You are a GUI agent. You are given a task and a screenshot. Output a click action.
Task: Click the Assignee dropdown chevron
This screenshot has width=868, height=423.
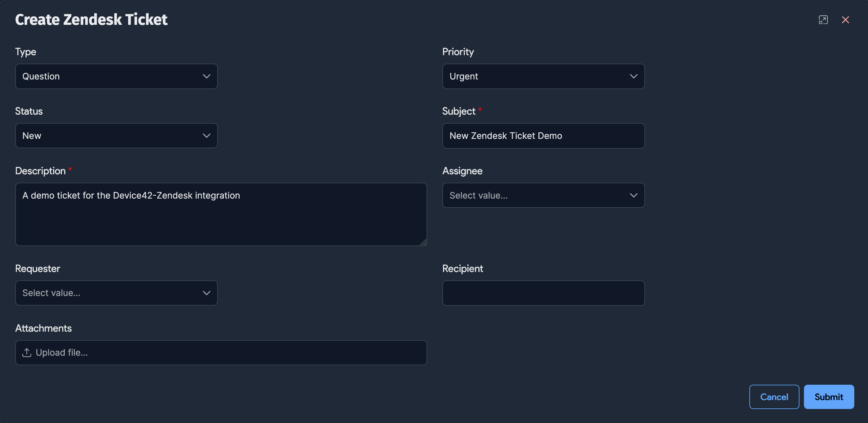[634, 195]
